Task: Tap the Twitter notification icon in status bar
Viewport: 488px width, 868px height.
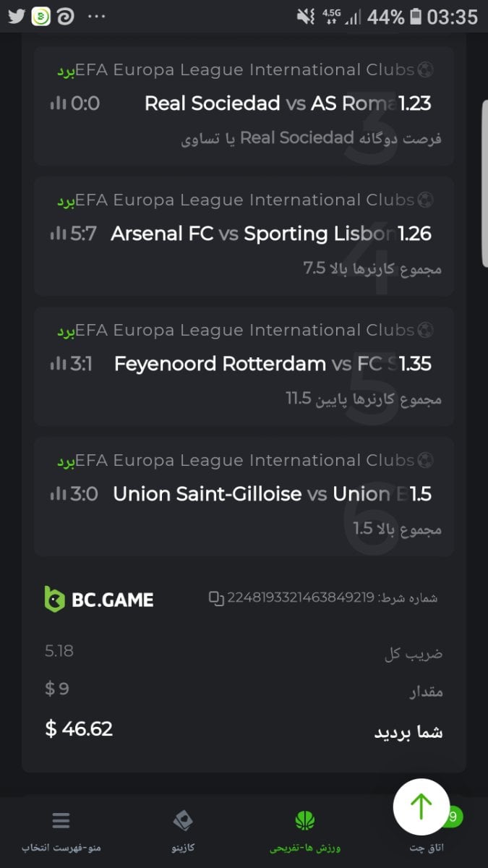Action: tap(16, 16)
